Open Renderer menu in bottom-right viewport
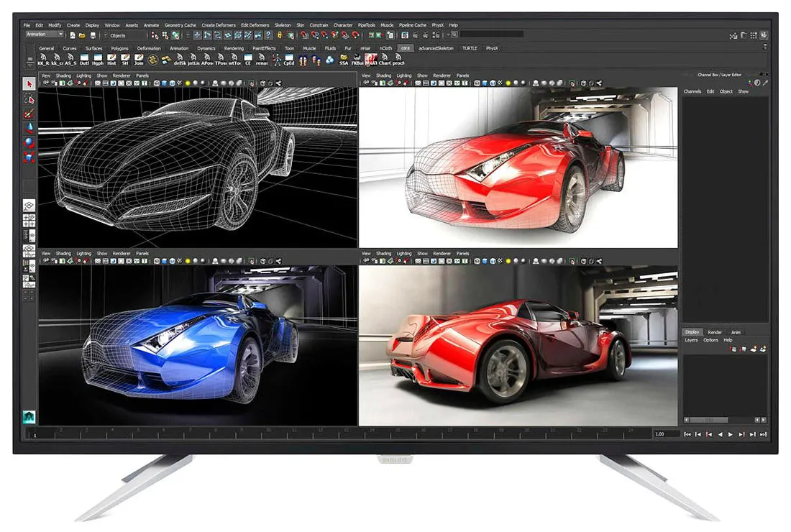Viewport: 791px width, 532px height. click(442, 254)
